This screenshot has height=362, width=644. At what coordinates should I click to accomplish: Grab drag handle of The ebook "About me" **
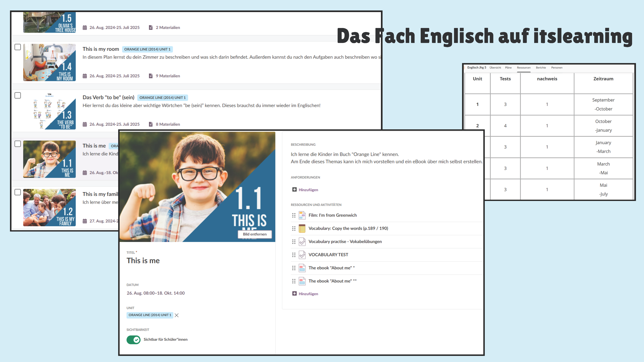point(294,281)
